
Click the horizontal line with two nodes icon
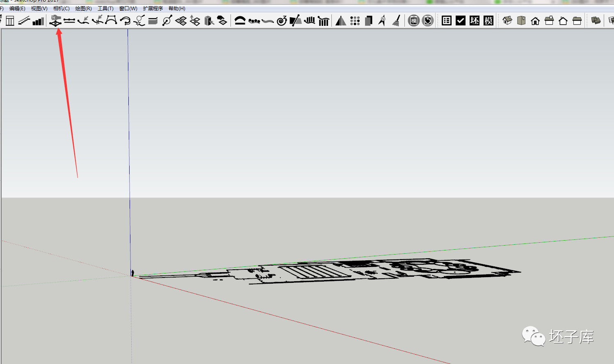click(x=69, y=20)
